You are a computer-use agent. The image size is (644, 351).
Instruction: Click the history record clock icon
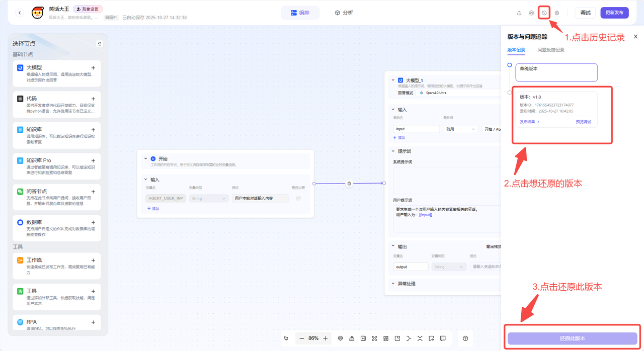[x=544, y=13]
